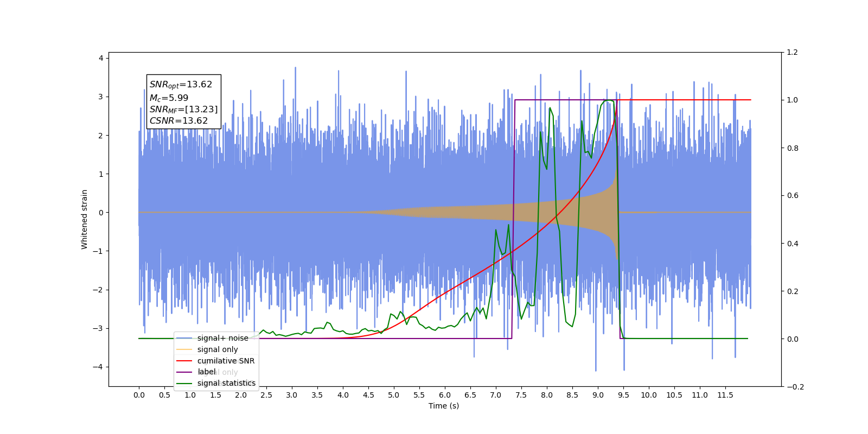Click the 'Whitened strain' y-axis label

pyautogui.click(x=85, y=219)
